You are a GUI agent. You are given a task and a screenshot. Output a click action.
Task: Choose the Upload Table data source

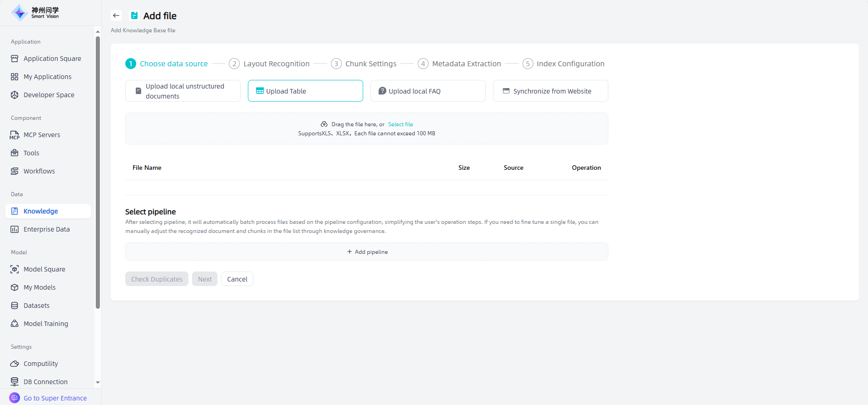pyautogui.click(x=305, y=91)
